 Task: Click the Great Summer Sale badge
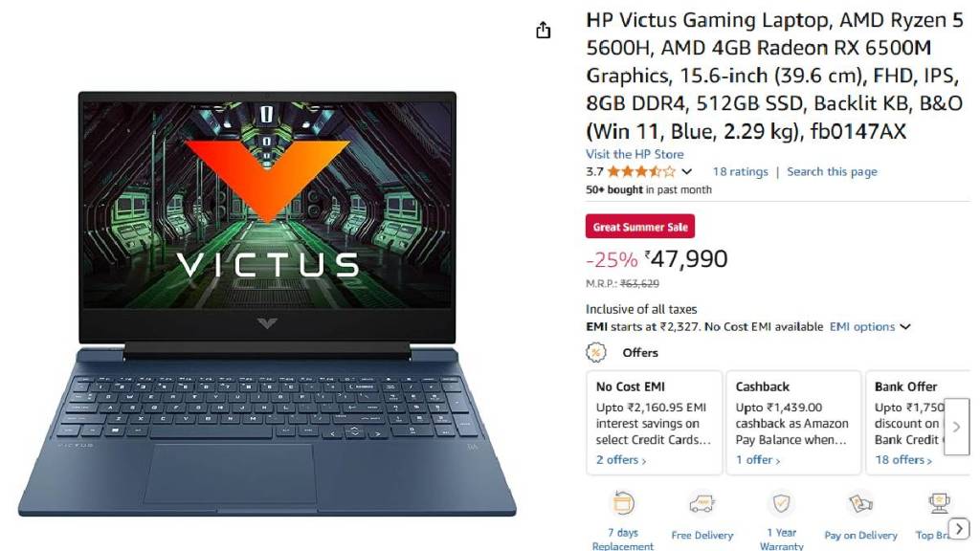(640, 227)
